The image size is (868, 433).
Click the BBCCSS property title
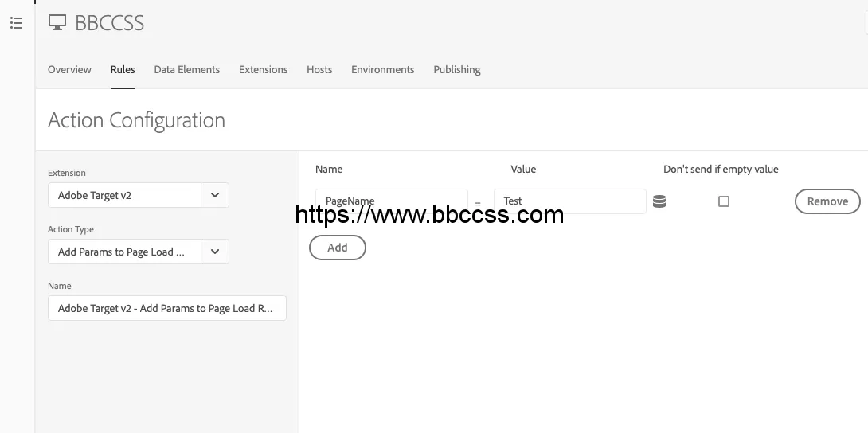(x=110, y=22)
